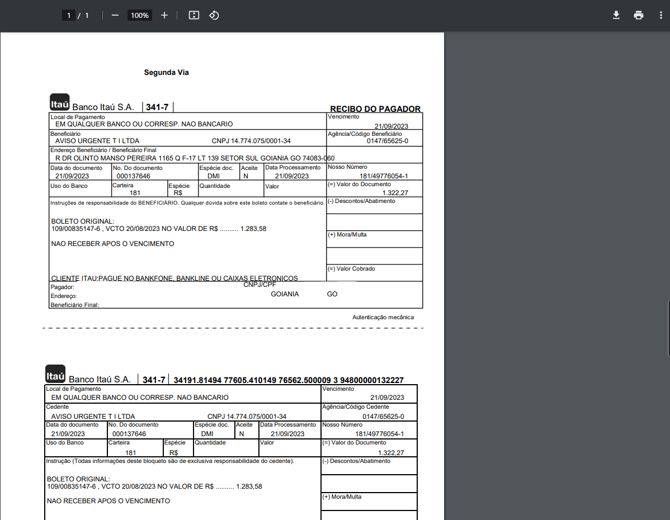
Task: Click the "RECIBO DO PAGADOR" title
Action: [x=375, y=109]
